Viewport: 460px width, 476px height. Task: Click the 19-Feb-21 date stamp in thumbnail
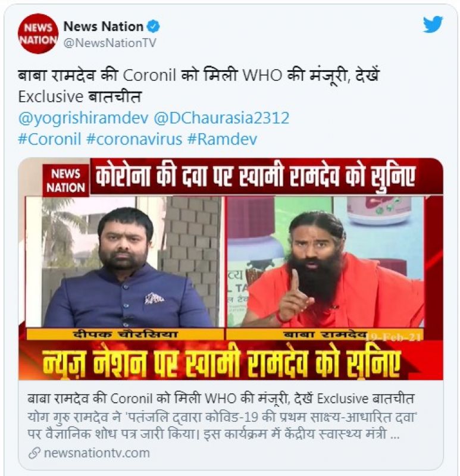(x=393, y=337)
